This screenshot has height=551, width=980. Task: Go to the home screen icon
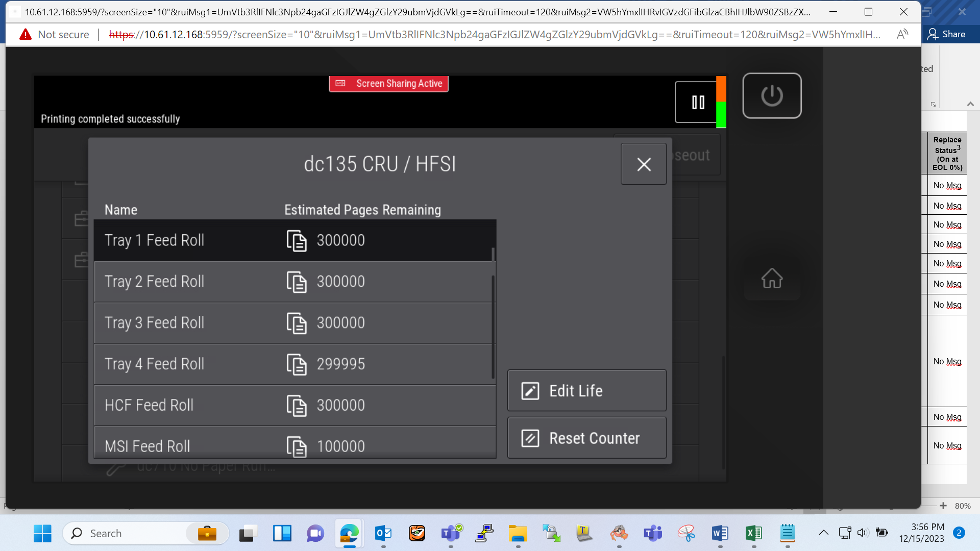click(x=772, y=279)
